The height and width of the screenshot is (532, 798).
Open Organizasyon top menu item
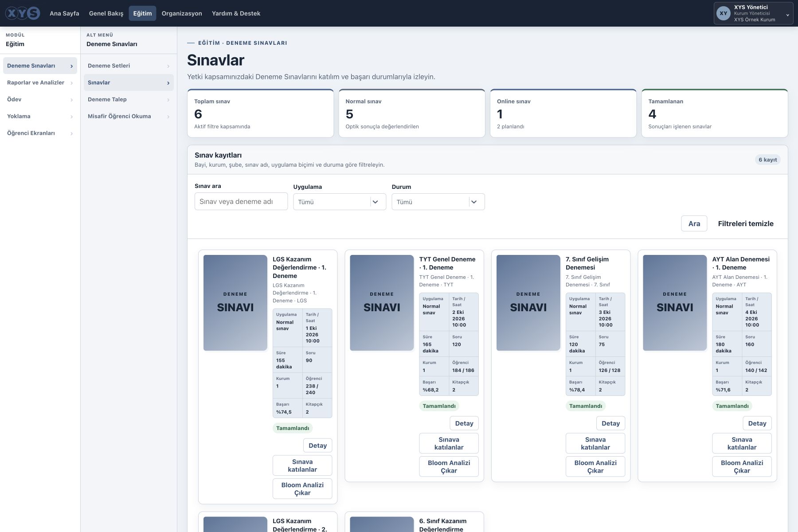(182, 13)
